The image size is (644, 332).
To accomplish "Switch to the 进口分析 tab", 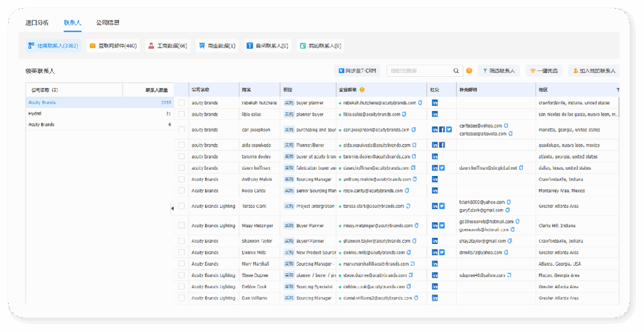I will 37,22.
